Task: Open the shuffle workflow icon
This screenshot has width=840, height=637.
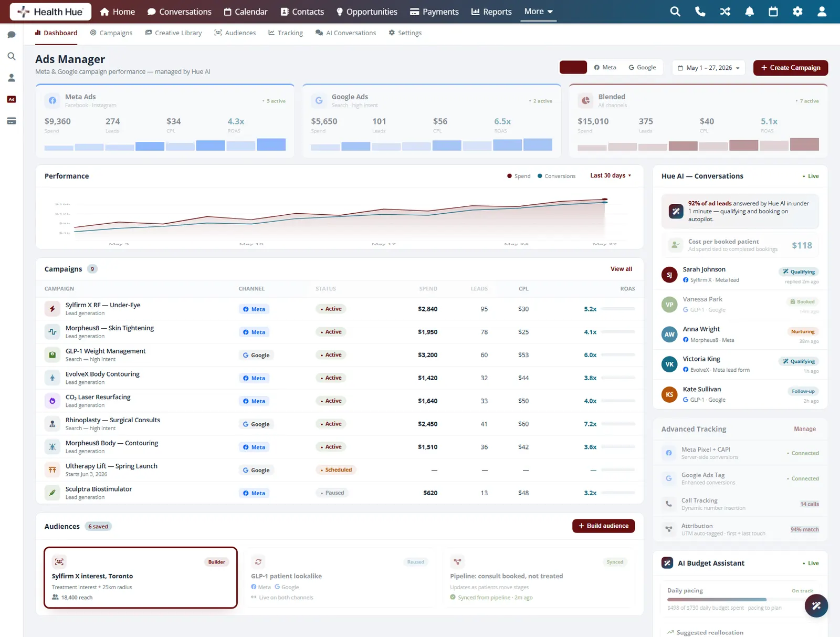Action: pyautogui.click(x=725, y=12)
